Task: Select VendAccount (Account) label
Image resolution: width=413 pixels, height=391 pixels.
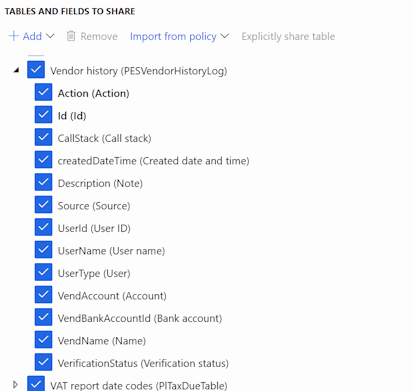Action: click(112, 296)
